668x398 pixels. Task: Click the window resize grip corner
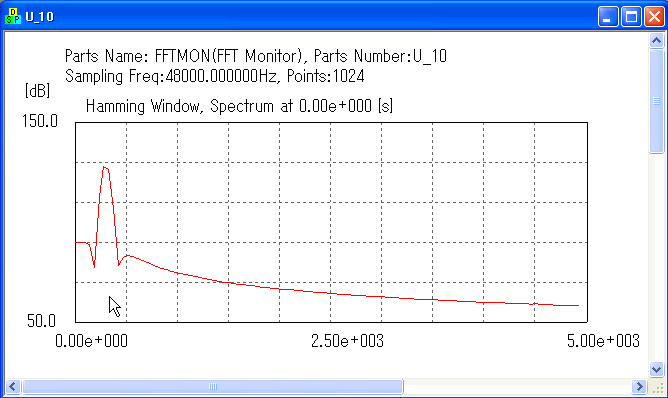click(658, 387)
